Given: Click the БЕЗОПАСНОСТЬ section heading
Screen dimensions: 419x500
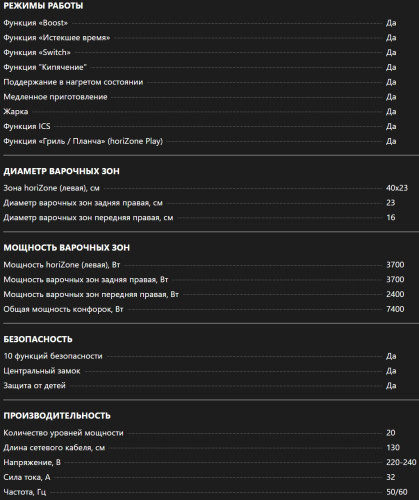Looking at the screenshot, I should [x=38, y=339].
